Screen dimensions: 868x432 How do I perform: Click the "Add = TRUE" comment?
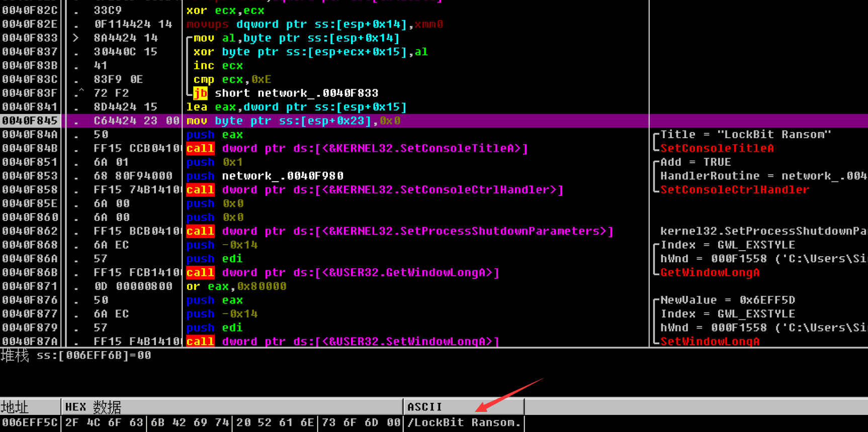(696, 162)
